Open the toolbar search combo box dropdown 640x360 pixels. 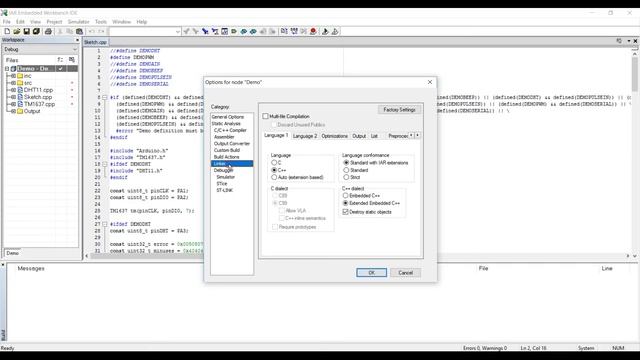178,31
